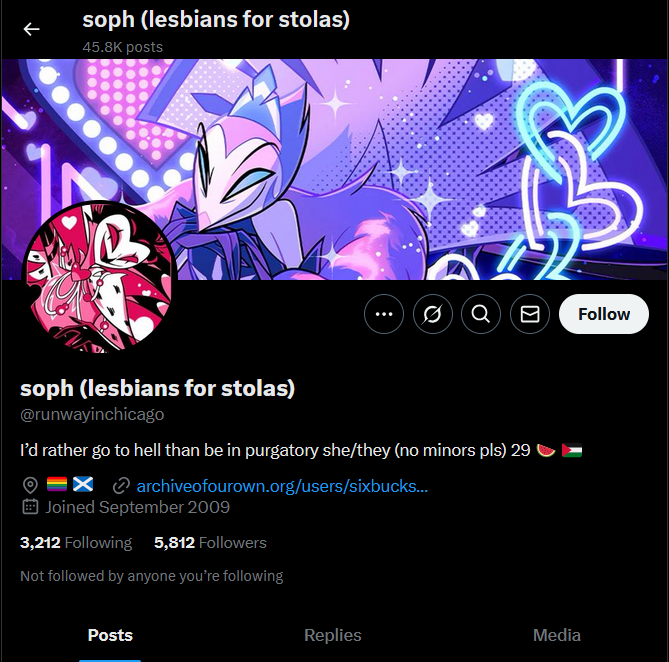Image resolution: width=669 pixels, height=662 pixels.
Task: Select the Posts tab
Action: (110, 635)
